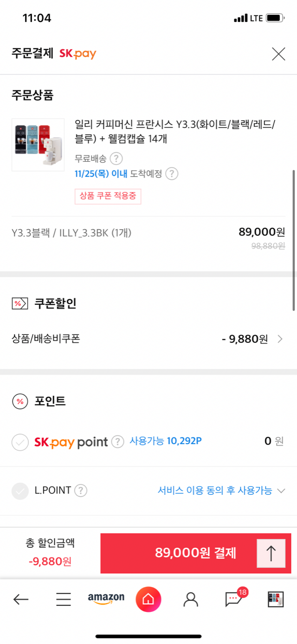Toggle the L.POINT checkbox
The width and height of the screenshot is (297, 644).
20,491
